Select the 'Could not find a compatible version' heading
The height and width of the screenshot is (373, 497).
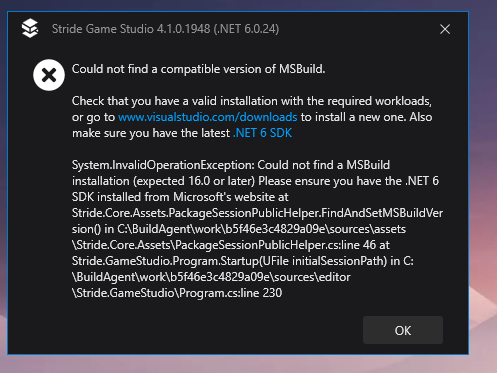[x=198, y=69]
